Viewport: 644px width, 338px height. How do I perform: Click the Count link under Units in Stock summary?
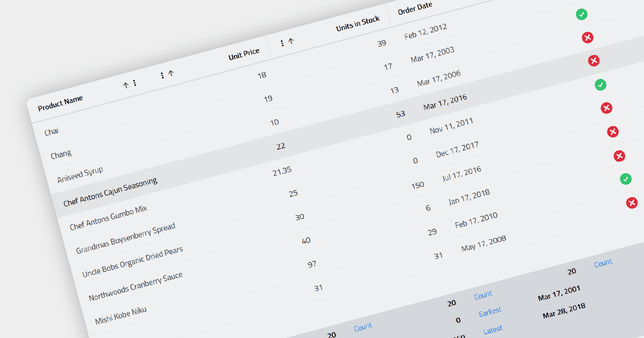click(x=483, y=295)
